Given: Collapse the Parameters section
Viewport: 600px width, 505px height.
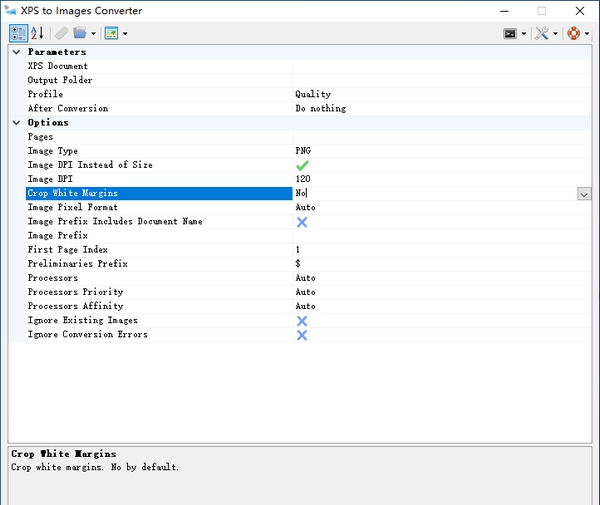Looking at the screenshot, I should pyautogui.click(x=16, y=52).
